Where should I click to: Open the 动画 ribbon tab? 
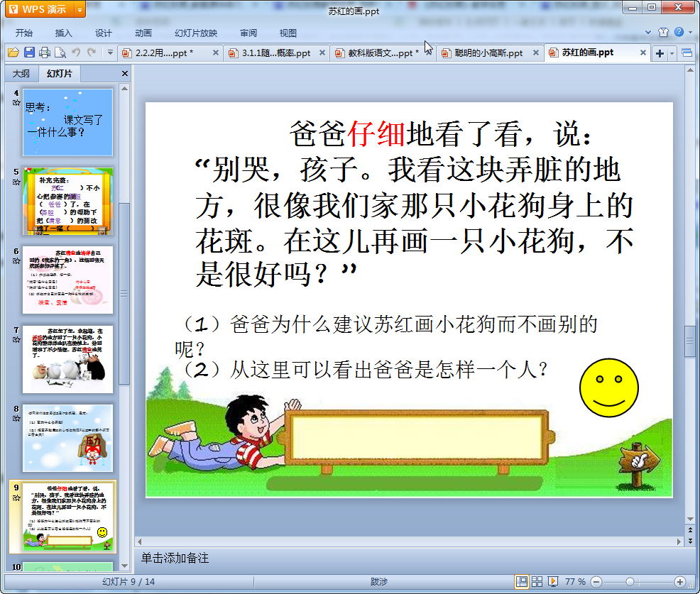[143, 33]
